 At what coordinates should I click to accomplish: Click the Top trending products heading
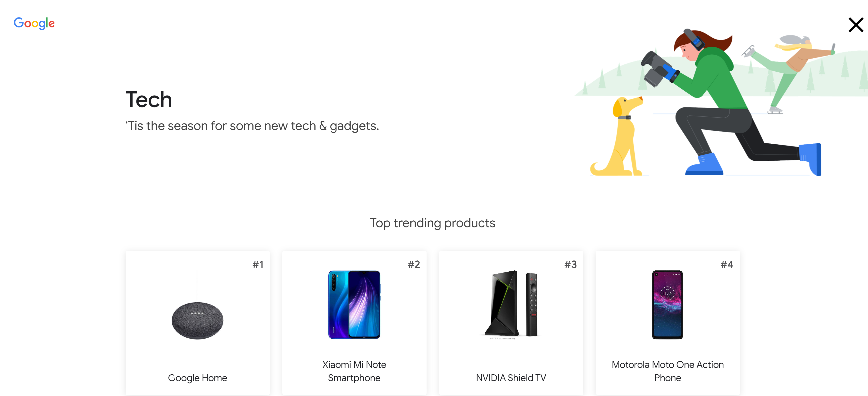(x=433, y=223)
